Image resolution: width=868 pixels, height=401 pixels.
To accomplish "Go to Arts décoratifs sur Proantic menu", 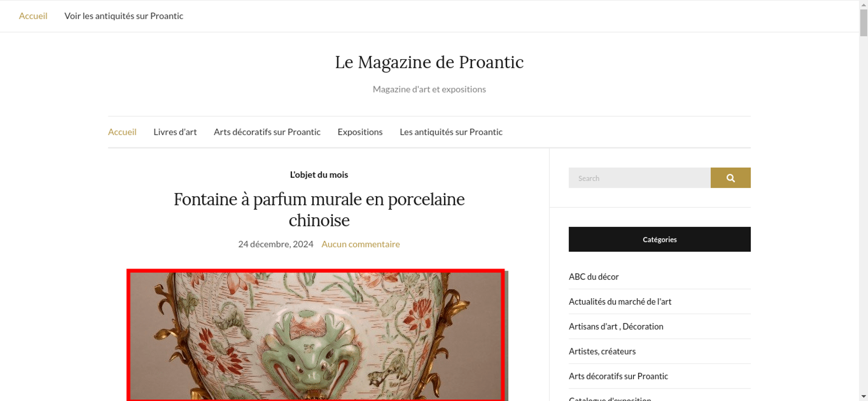I will (267, 132).
